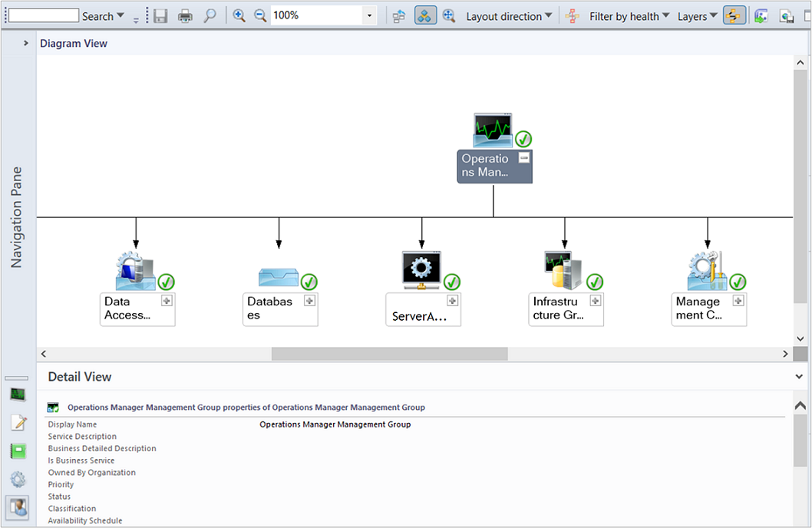Click the auto layout icon after zoom box
Screen dimensions: 812x528
coord(399,16)
